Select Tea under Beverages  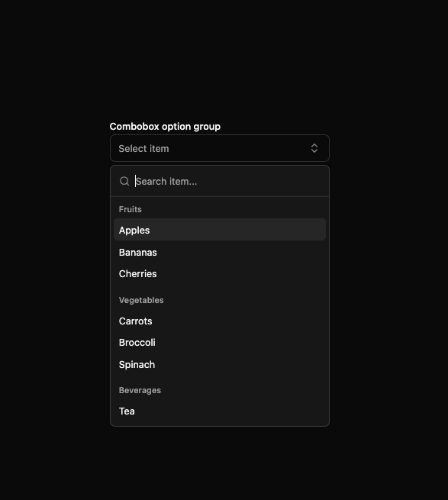tap(219, 411)
